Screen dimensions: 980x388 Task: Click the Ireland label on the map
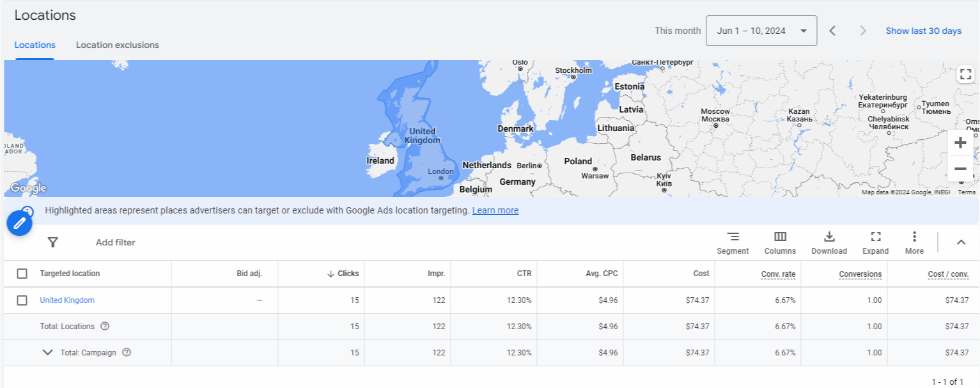pyautogui.click(x=380, y=160)
